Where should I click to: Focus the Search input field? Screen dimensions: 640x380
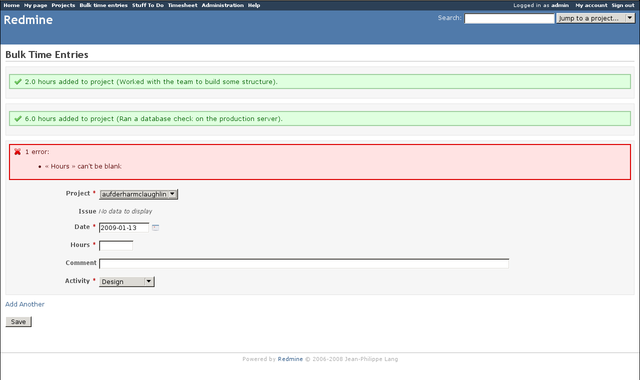(x=509, y=18)
